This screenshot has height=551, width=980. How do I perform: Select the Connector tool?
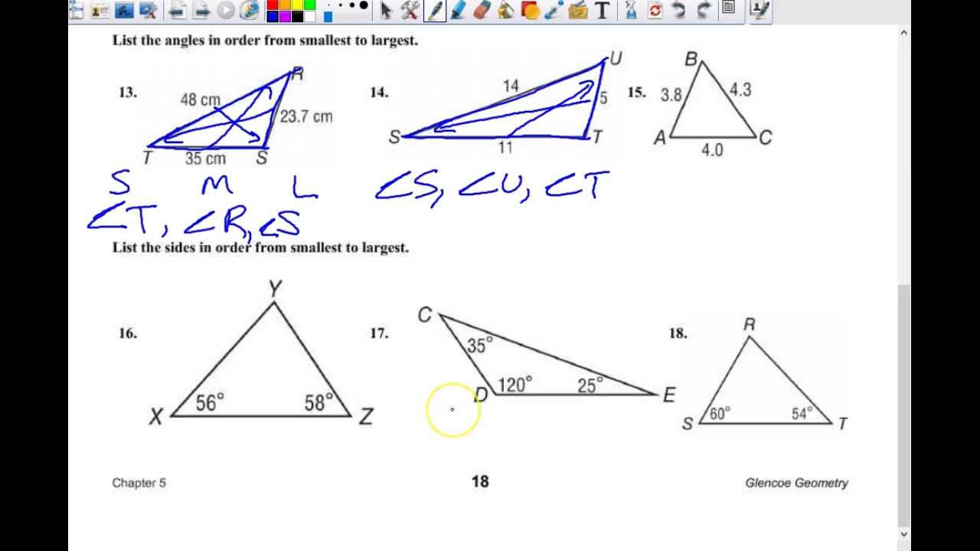point(554,10)
